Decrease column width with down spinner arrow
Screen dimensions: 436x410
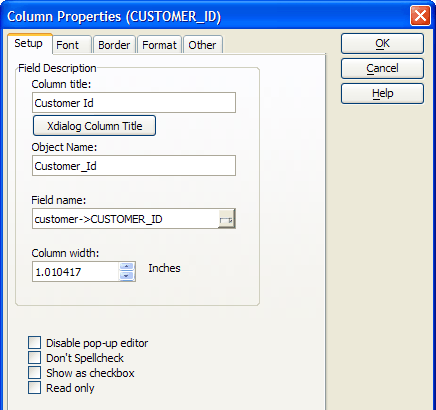(x=127, y=276)
